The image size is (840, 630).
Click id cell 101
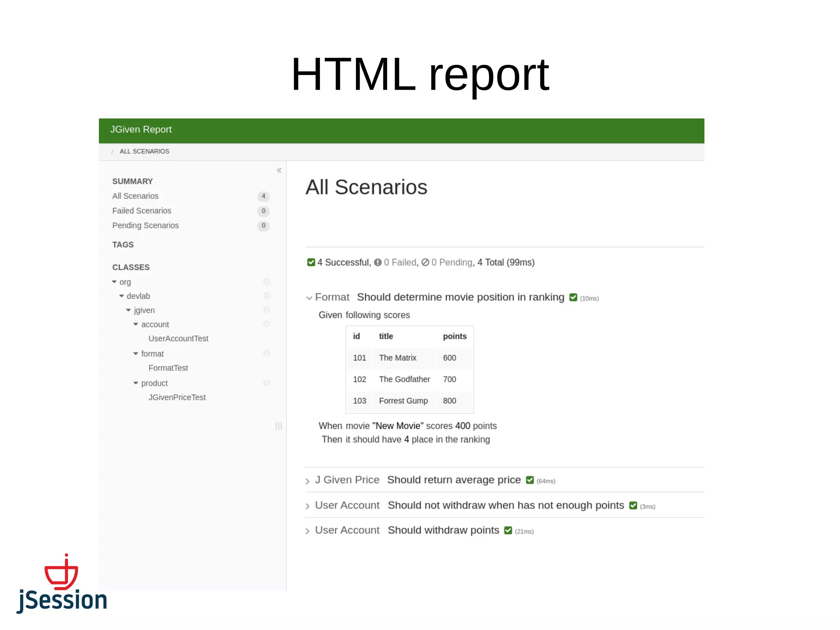click(x=359, y=358)
